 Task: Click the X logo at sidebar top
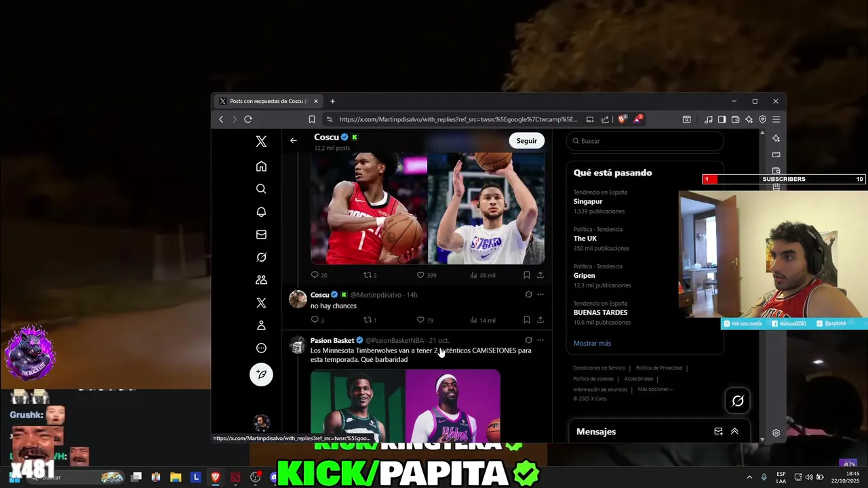click(x=261, y=142)
